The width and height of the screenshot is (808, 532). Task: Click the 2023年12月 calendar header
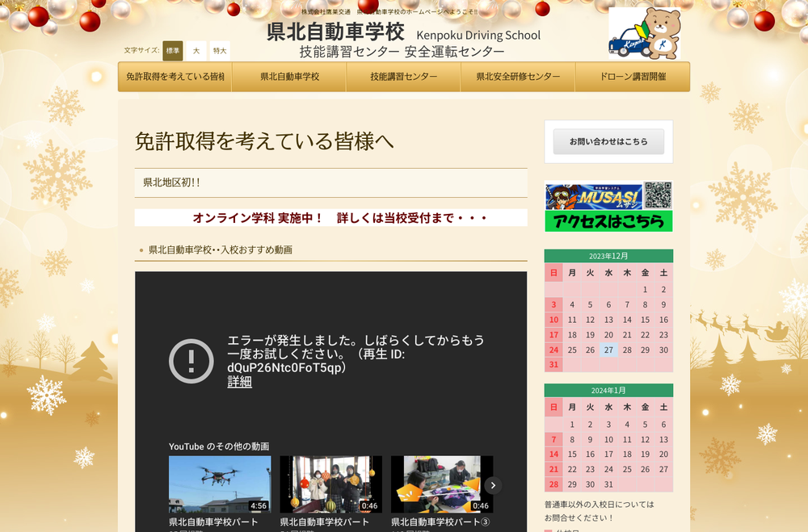click(608, 256)
